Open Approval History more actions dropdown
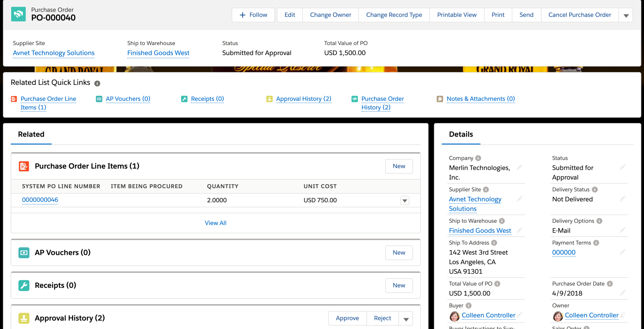This screenshot has width=644, height=329. pos(406,319)
